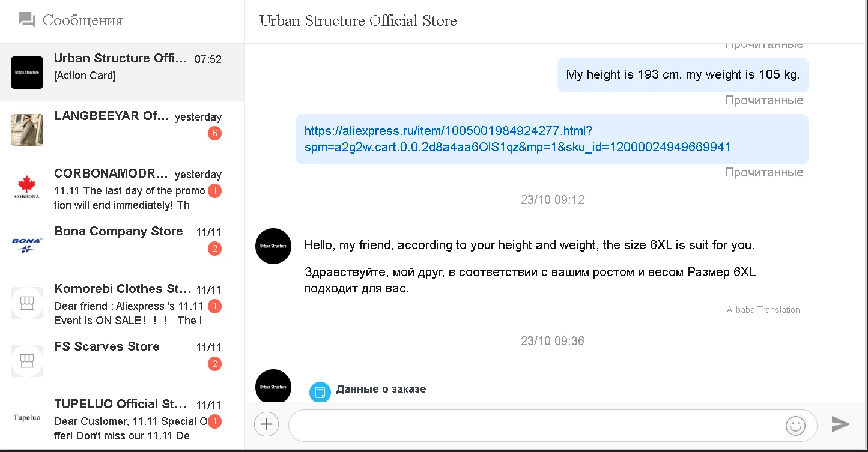
Task: Click the FS Scarves Store unread badge
Action: (214, 364)
